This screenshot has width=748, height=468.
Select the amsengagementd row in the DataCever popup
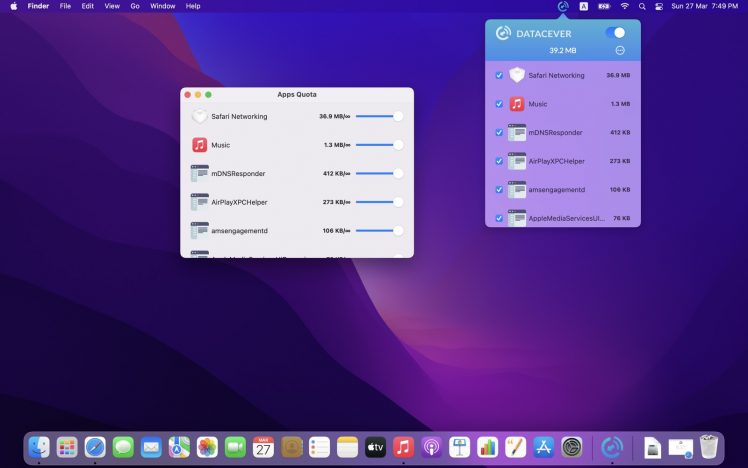[563, 189]
